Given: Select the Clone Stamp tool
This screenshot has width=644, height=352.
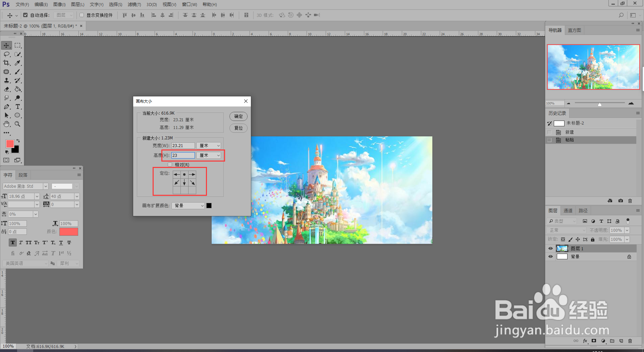Looking at the screenshot, I should tap(6, 80).
